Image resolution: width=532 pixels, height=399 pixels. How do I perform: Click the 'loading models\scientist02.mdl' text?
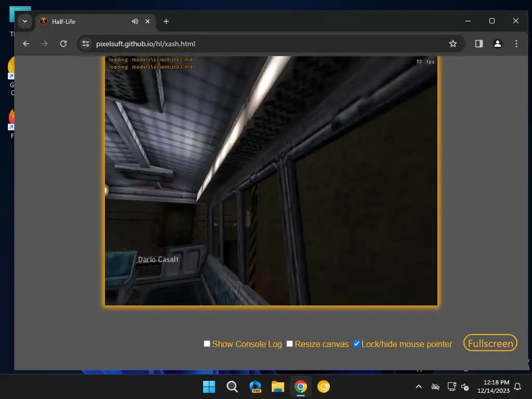[151, 60]
